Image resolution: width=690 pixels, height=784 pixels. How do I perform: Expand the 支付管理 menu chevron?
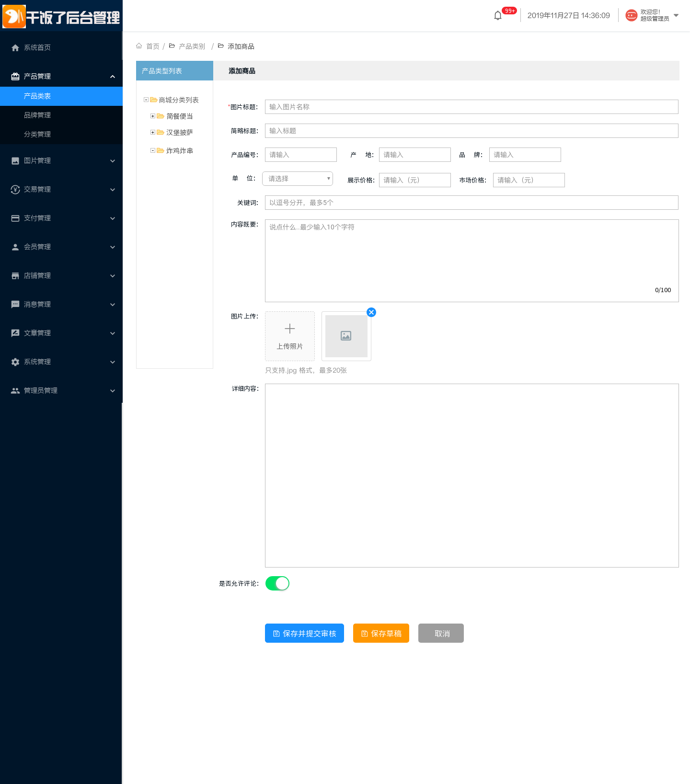click(x=113, y=218)
